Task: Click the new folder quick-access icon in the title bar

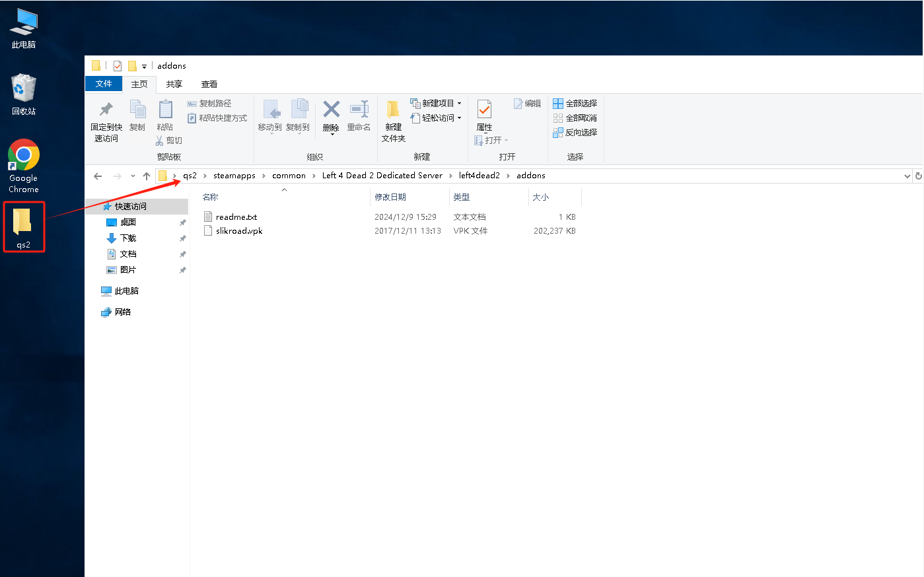Action: tap(132, 65)
